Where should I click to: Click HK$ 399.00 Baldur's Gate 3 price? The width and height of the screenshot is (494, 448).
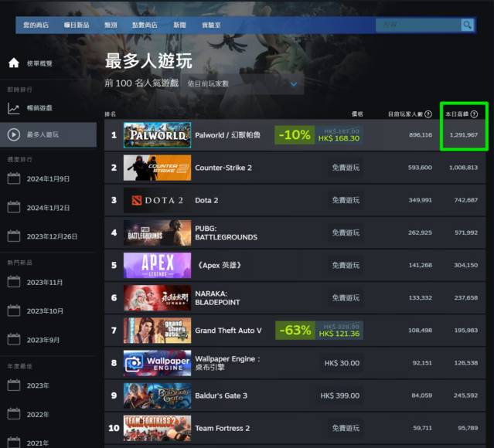pyautogui.click(x=340, y=395)
